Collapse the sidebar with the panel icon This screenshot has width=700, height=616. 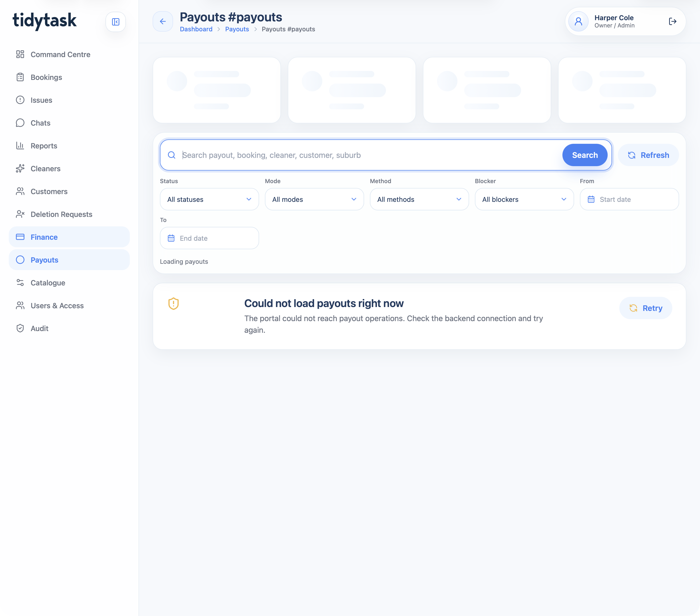(x=115, y=22)
